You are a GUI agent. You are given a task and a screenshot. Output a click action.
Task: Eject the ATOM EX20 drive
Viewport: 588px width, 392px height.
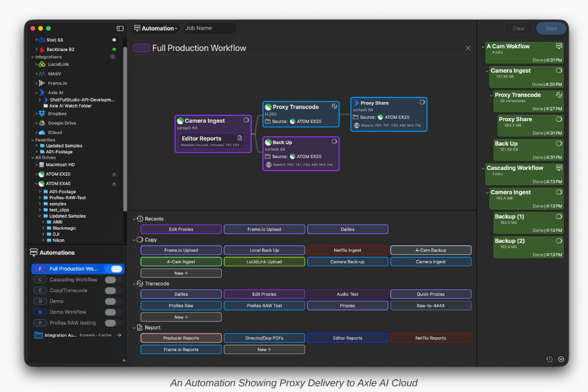114,174
